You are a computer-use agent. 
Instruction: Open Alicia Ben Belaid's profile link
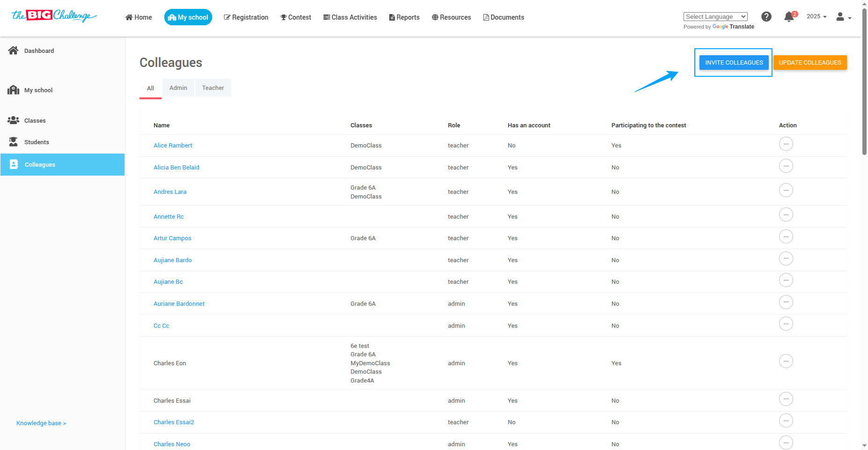(x=177, y=167)
